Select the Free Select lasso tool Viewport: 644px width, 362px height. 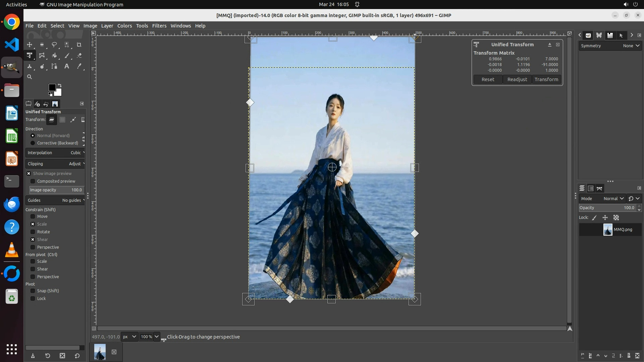[54, 45]
